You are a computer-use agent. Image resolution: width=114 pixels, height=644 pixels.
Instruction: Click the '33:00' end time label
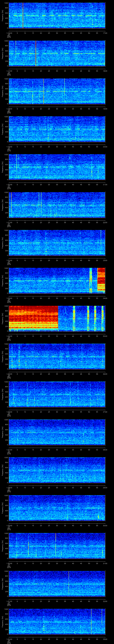point(105,639)
